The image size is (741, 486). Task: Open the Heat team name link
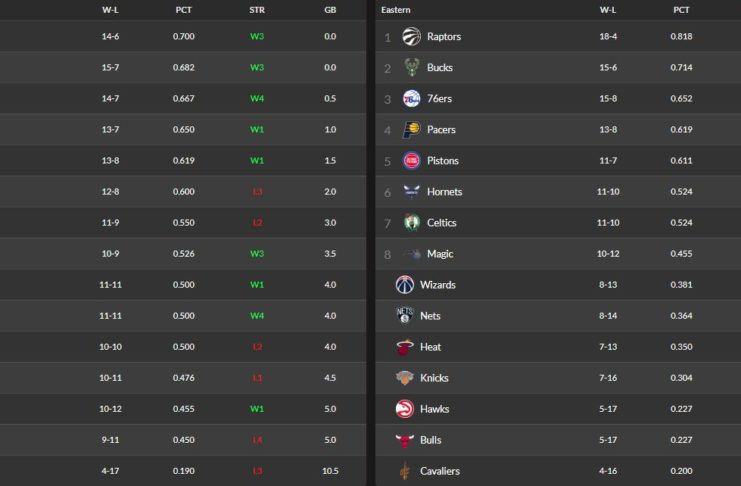pos(431,347)
